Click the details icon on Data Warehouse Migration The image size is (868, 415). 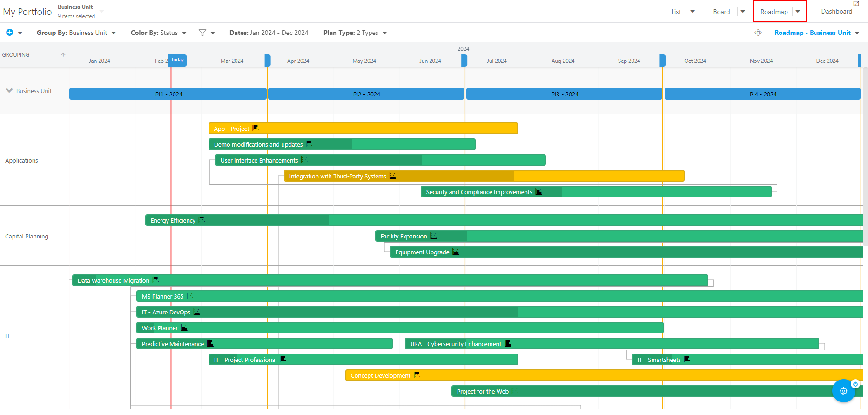(x=156, y=280)
